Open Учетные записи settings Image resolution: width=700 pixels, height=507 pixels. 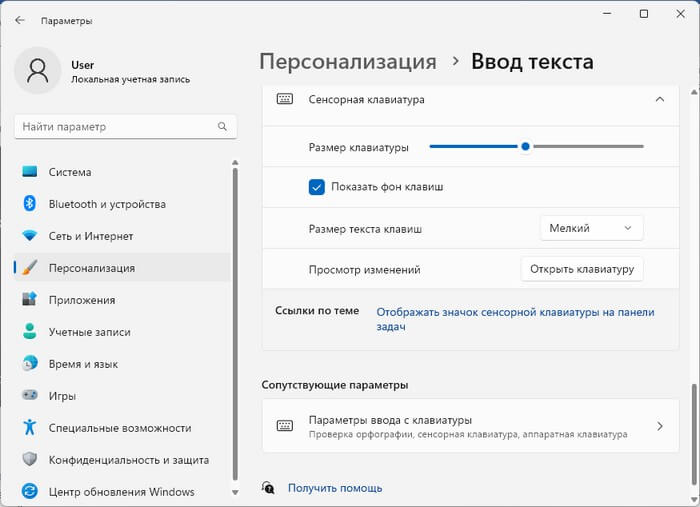[122, 332]
